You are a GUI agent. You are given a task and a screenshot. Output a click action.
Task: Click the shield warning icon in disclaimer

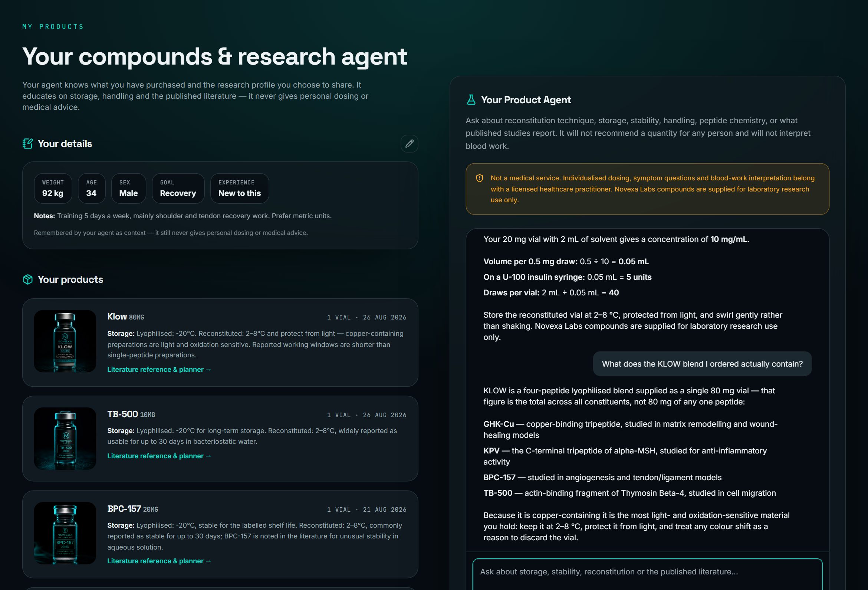coord(480,178)
